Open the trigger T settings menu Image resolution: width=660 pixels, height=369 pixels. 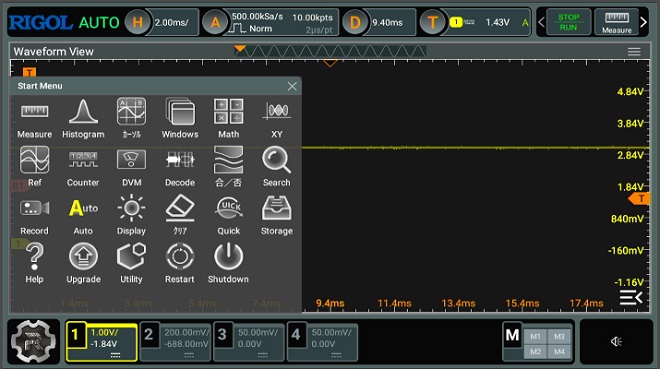pyautogui.click(x=432, y=22)
